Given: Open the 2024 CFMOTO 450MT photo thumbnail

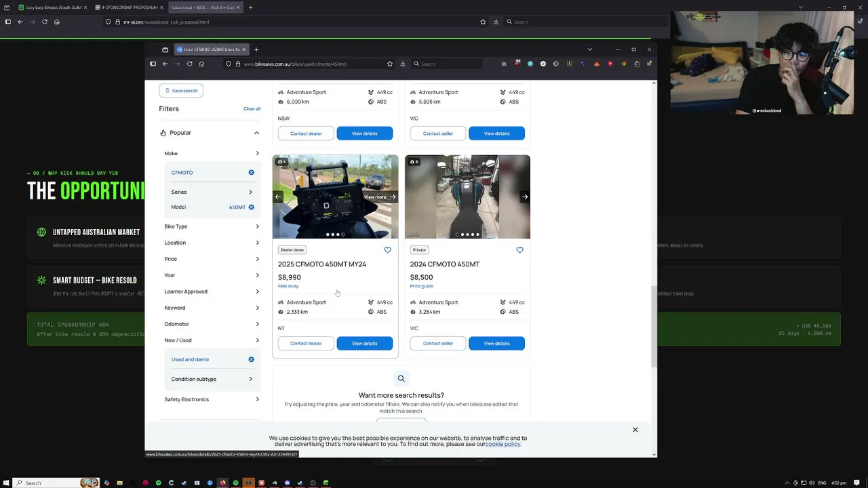Looking at the screenshot, I should point(467,197).
